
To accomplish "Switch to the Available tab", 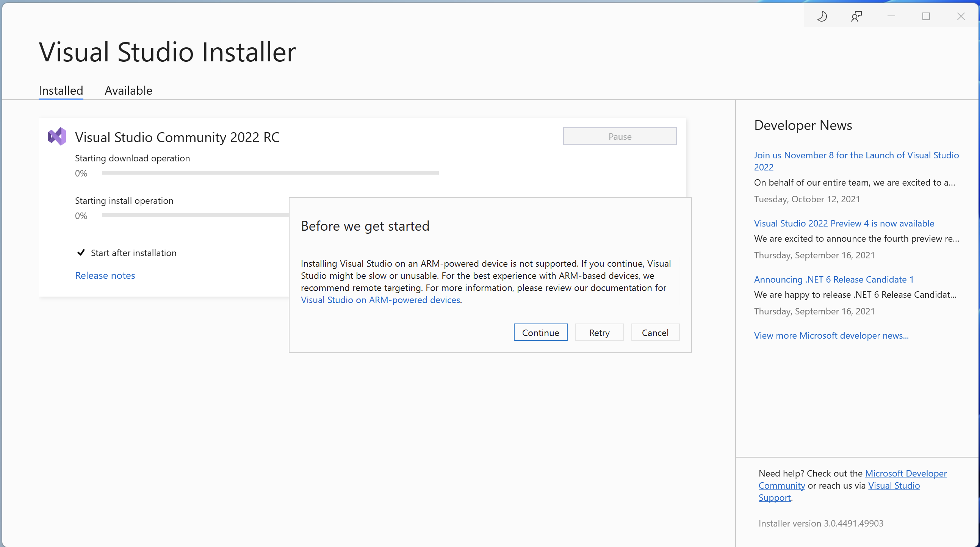I will point(128,91).
